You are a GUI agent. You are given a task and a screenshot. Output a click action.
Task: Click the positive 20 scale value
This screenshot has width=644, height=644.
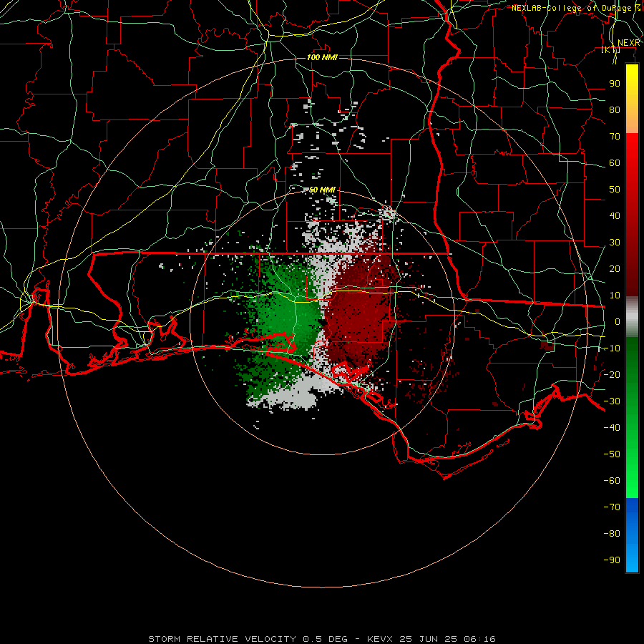(615, 268)
